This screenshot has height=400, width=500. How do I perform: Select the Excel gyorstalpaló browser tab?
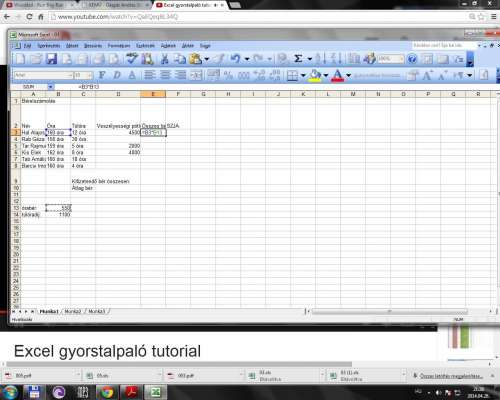coord(189,5)
